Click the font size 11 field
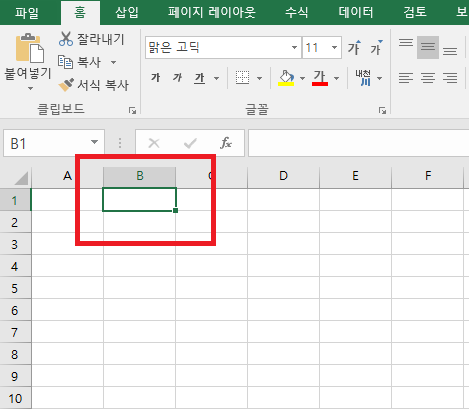Screen dimensions: 469x409 point(315,48)
